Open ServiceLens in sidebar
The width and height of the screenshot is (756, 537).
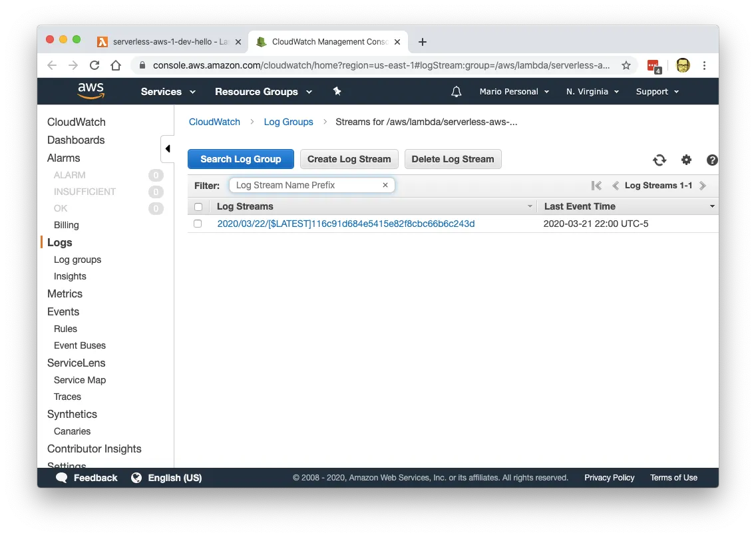click(x=76, y=363)
